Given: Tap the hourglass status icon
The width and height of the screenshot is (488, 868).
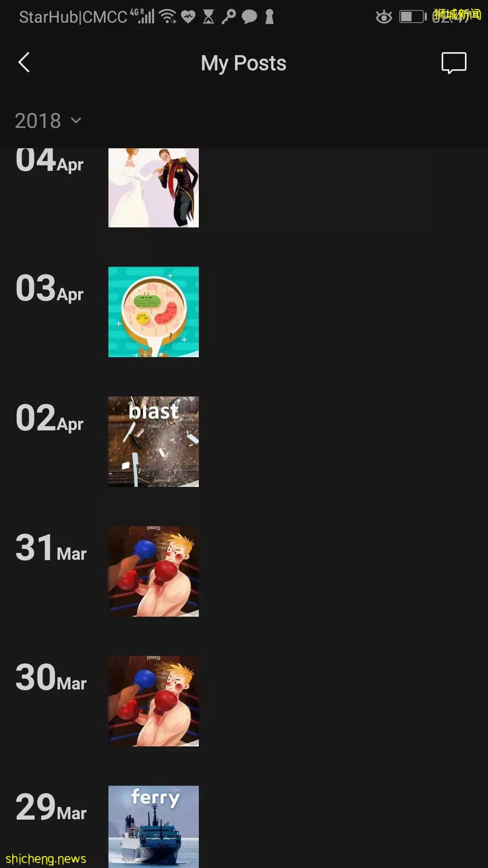Looking at the screenshot, I should pyautogui.click(x=208, y=17).
